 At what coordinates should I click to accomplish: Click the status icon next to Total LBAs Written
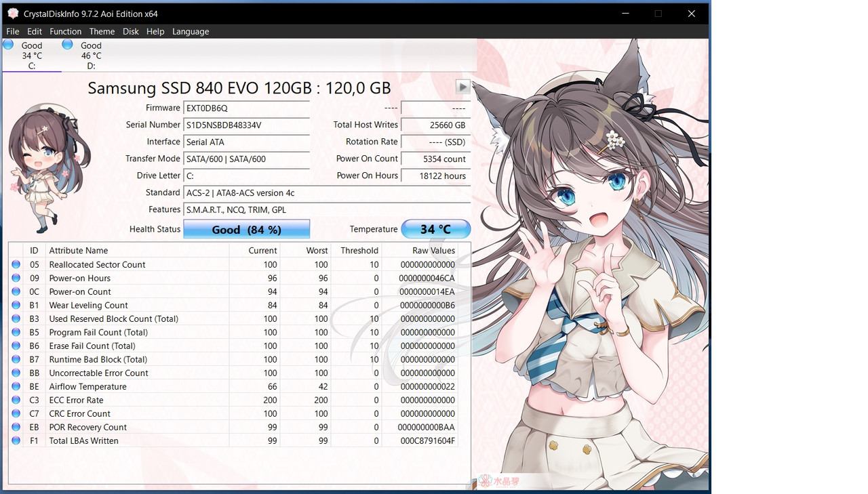coord(16,440)
